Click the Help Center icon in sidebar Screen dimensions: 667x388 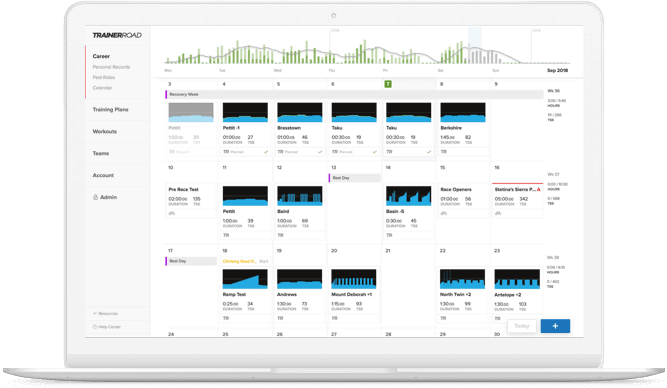(x=94, y=327)
